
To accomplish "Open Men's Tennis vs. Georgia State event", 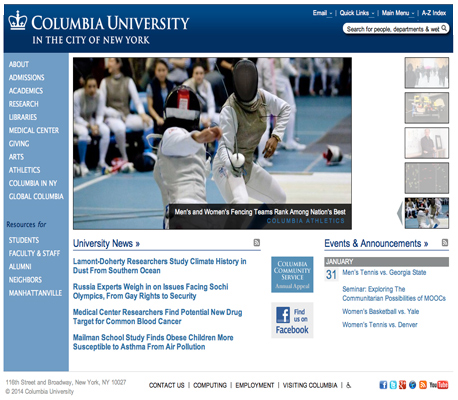I will pyautogui.click(x=384, y=272).
